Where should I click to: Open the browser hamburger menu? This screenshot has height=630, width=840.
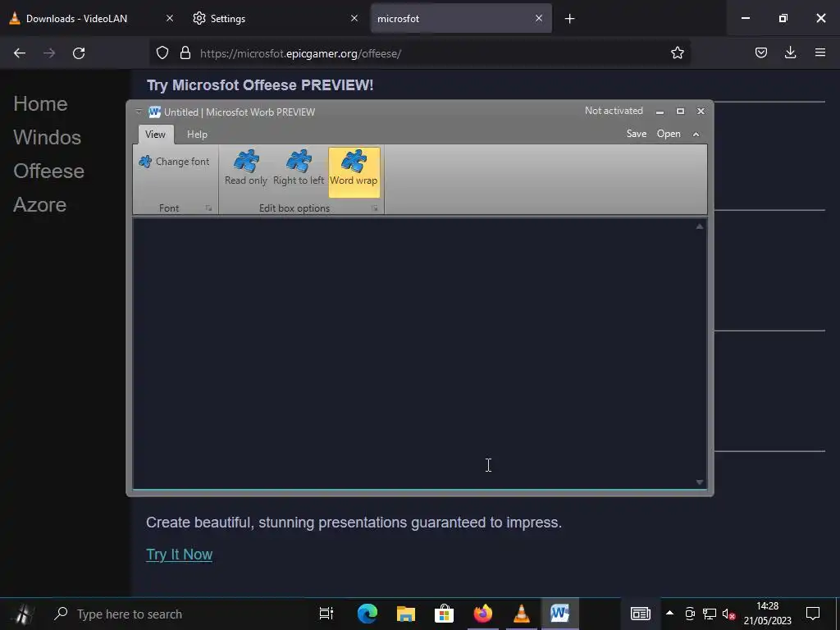(x=819, y=52)
